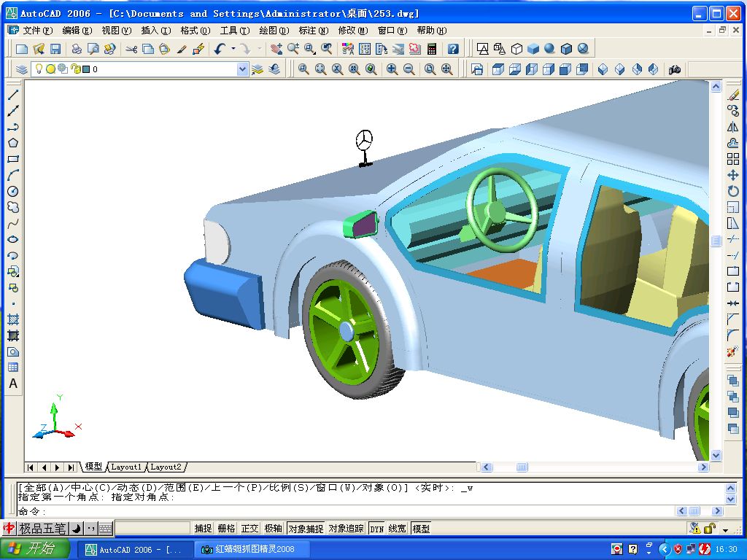The height and width of the screenshot is (560, 747).
Task: Select the Revision Cloud tool
Action: (13, 208)
